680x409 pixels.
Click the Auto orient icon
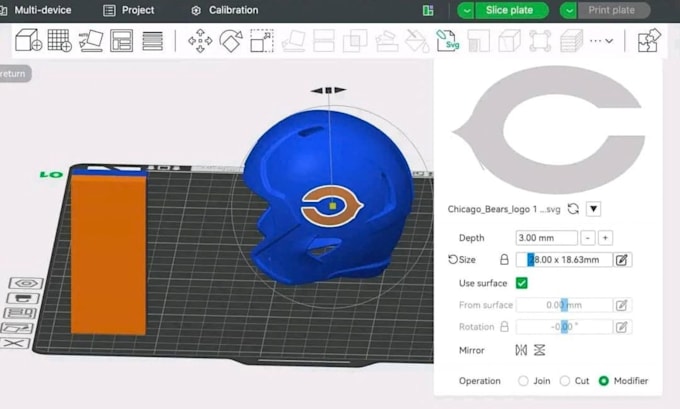[x=91, y=41]
